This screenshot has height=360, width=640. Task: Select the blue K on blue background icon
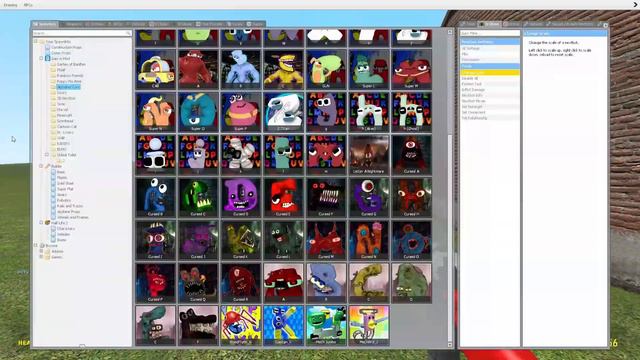click(x=283, y=325)
